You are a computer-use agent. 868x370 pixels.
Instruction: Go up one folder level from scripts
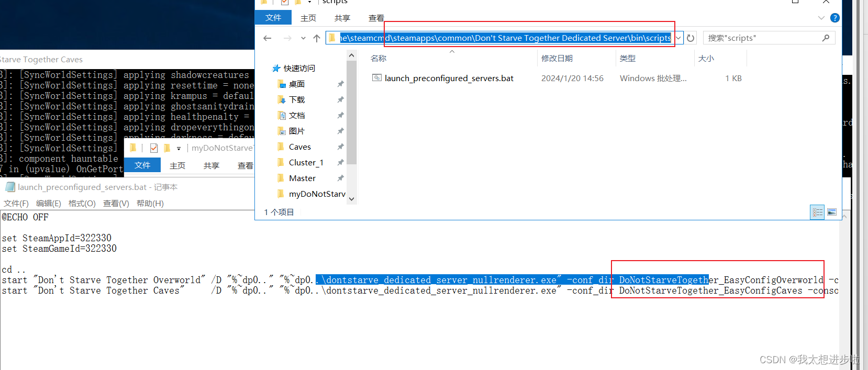pyautogui.click(x=317, y=38)
